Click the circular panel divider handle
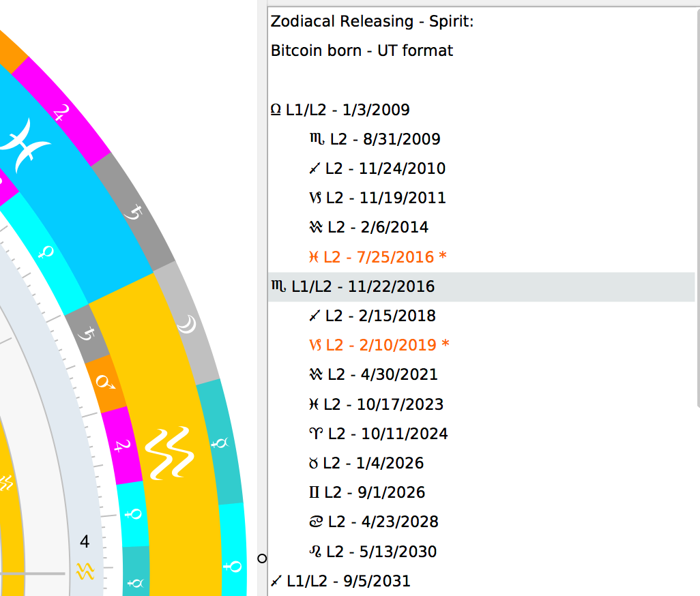 262,558
